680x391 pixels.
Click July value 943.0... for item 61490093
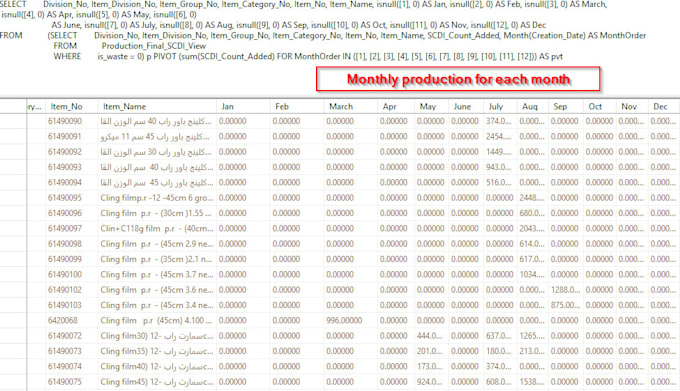[x=498, y=167]
